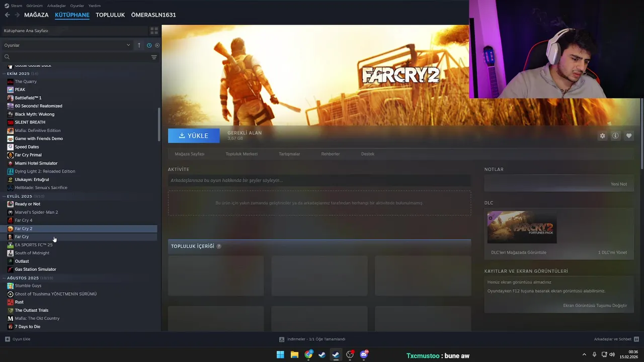
Task: Go back with the left arrow
Action: pyautogui.click(x=7, y=15)
